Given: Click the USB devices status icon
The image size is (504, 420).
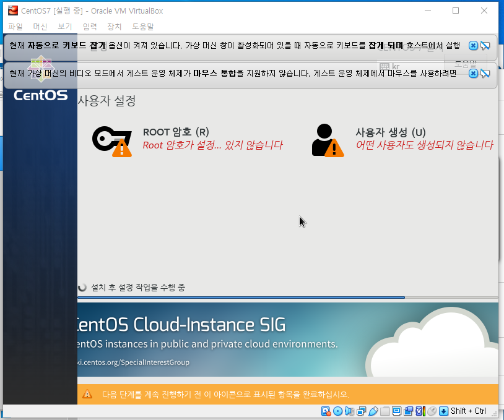Looking at the screenshot, I should 373,411.
